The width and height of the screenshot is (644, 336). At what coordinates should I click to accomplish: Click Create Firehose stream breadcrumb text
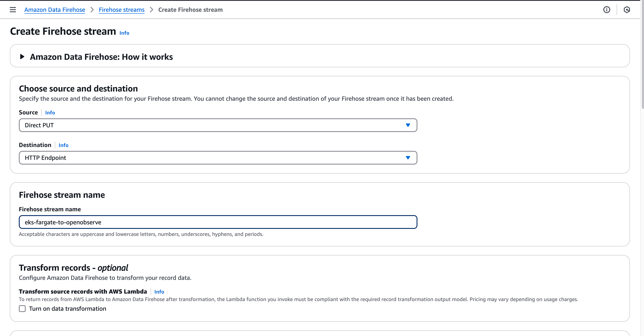(x=190, y=10)
